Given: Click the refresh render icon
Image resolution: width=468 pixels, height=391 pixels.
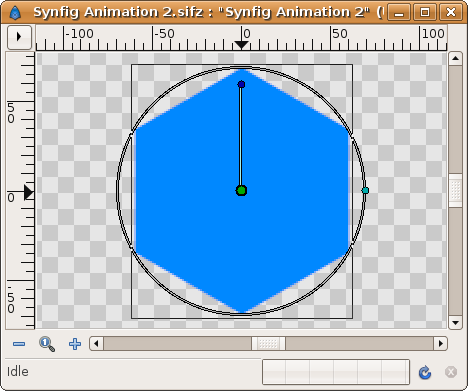Looking at the screenshot, I should 425,372.
